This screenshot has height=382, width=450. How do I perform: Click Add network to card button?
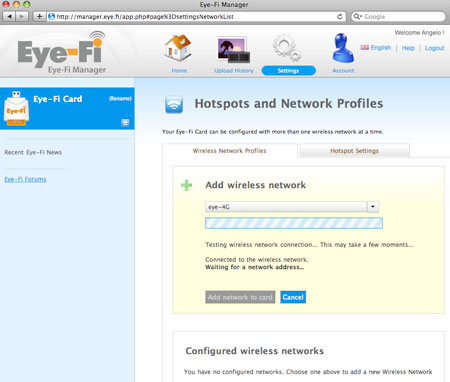tap(240, 297)
